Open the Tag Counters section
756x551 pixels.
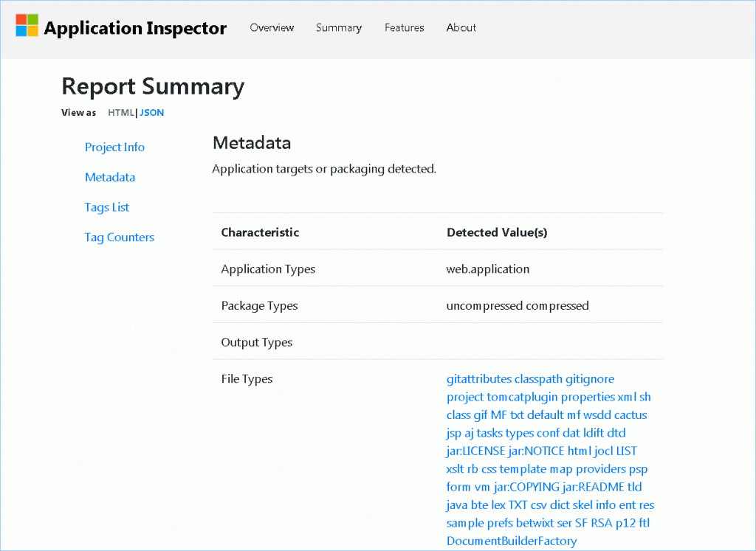point(120,238)
